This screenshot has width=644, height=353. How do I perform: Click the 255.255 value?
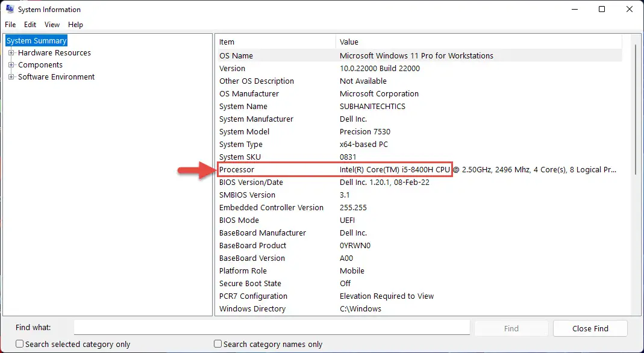pos(353,208)
